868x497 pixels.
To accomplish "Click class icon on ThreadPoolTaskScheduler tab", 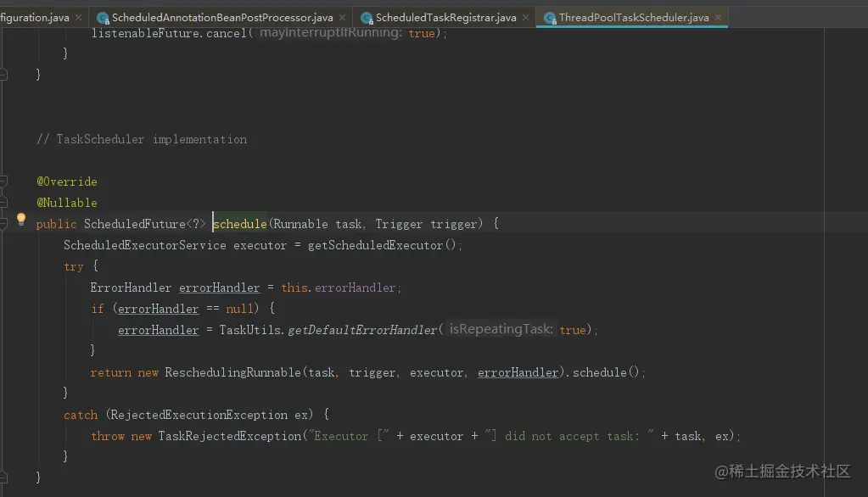I will coord(550,19).
